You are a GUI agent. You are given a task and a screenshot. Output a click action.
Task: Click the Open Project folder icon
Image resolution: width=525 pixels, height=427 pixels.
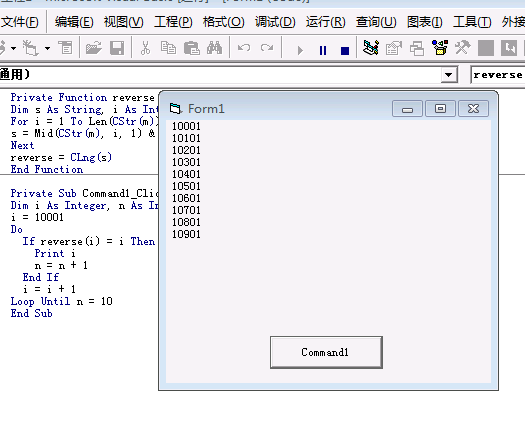coord(93,48)
